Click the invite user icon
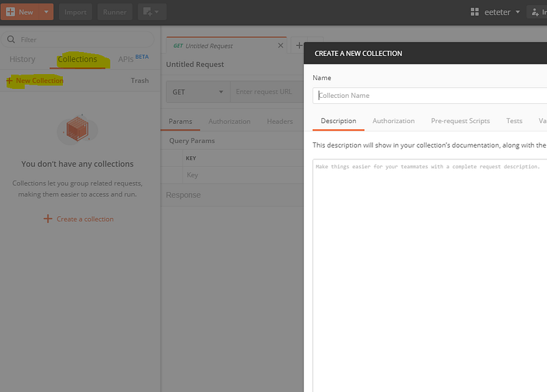 [x=535, y=12]
